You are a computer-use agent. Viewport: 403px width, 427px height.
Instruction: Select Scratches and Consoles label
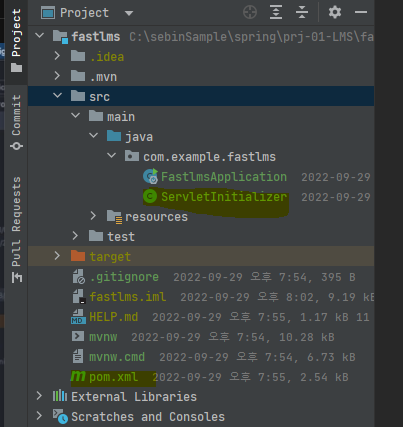(148, 417)
